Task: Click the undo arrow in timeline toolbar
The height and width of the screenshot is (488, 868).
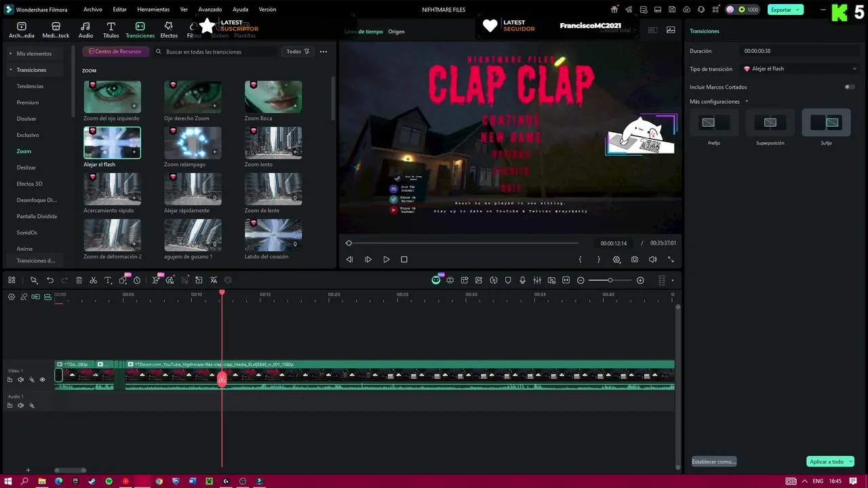Action: tap(50, 280)
